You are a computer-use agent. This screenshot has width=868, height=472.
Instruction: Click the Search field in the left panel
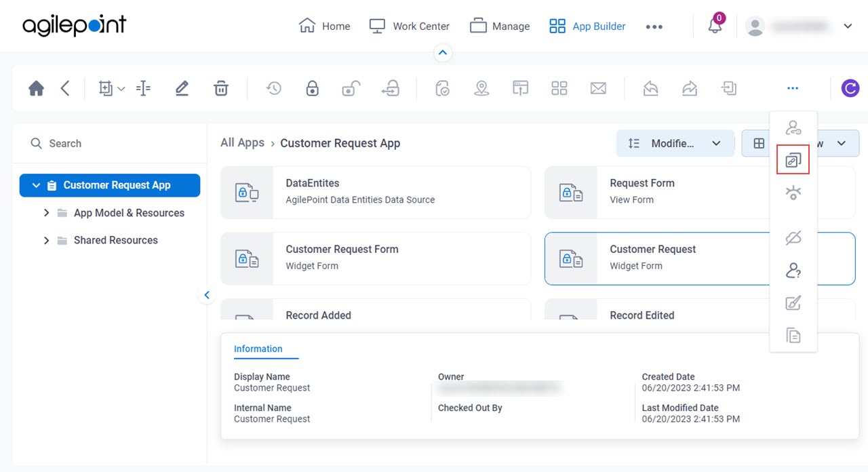tap(110, 144)
